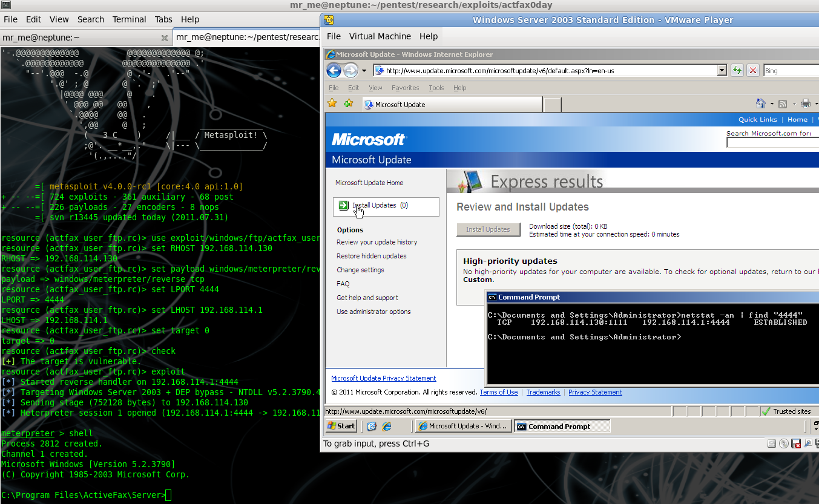This screenshot has height=504, width=819.
Task: Click the Command Prompt window title bar
Action: point(653,297)
